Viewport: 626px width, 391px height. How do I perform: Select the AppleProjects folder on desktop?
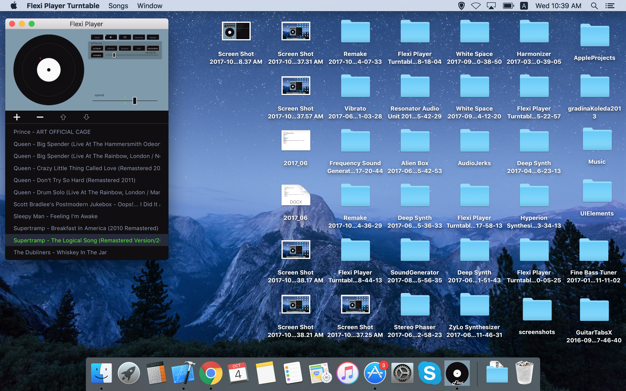[594, 35]
